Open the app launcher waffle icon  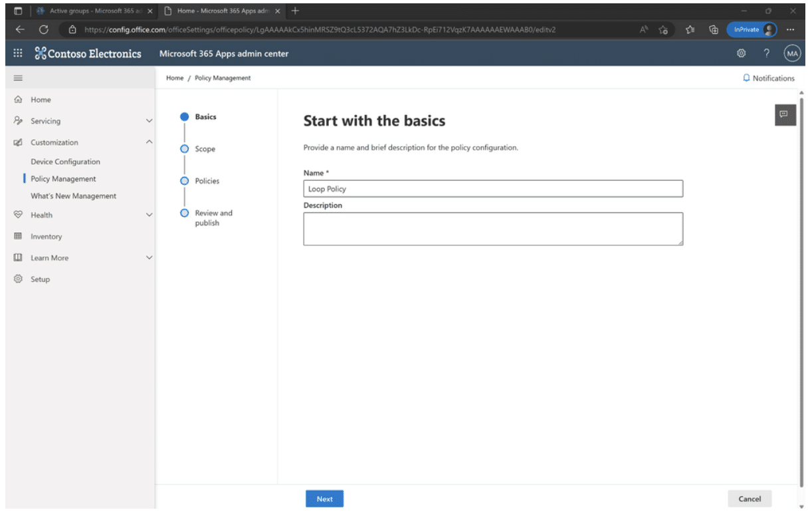tap(18, 54)
